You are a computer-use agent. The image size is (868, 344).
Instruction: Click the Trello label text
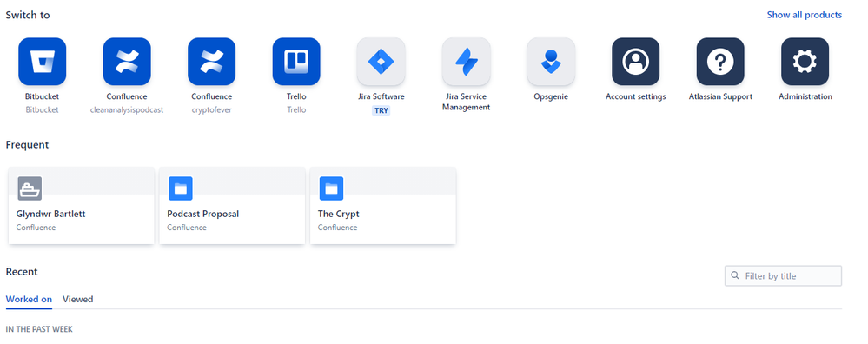296,96
